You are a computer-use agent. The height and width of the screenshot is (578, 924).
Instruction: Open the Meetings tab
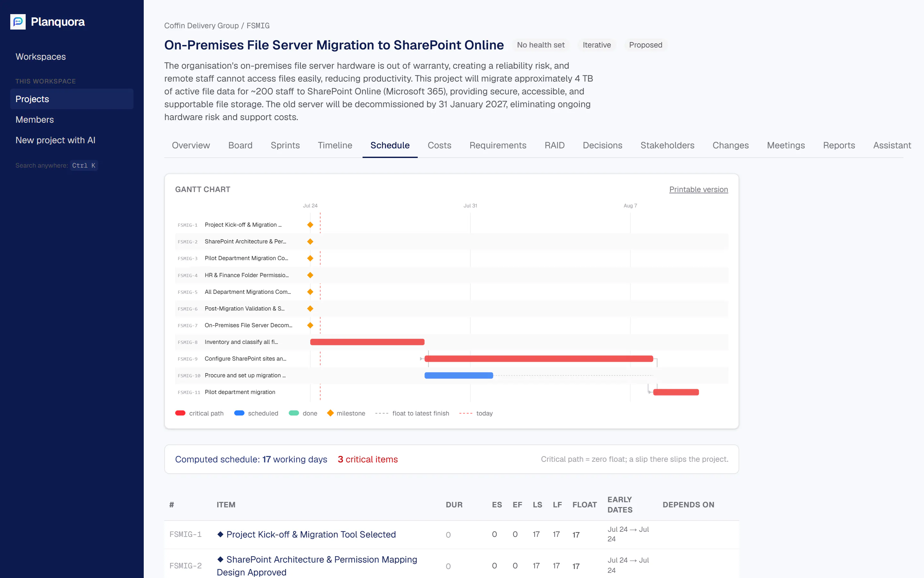[x=786, y=145]
